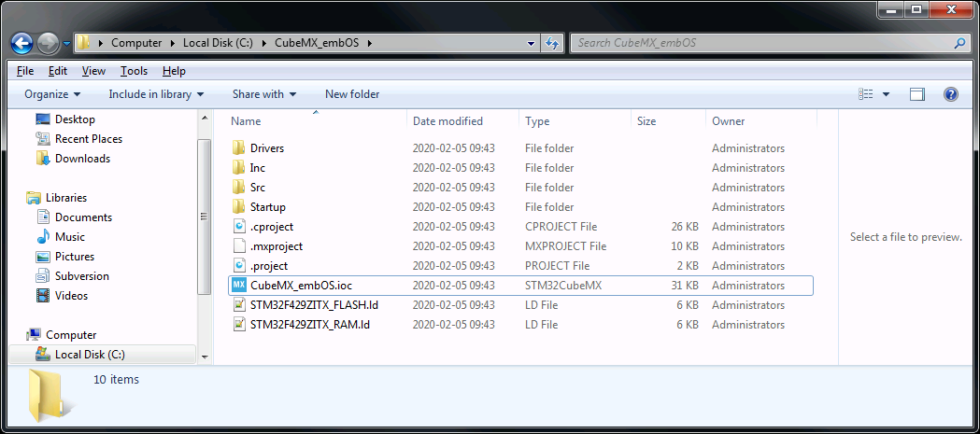This screenshot has height=434, width=980.
Task: Click the CubeMX_embOS.ioc MX file icon
Action: 239,286
